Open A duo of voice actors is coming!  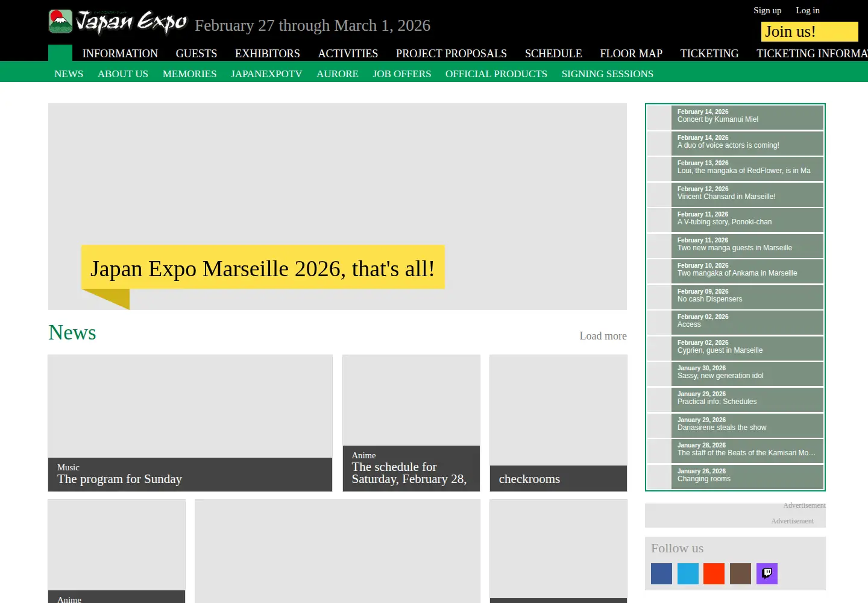pyautogui.click(x=735, y=144)
